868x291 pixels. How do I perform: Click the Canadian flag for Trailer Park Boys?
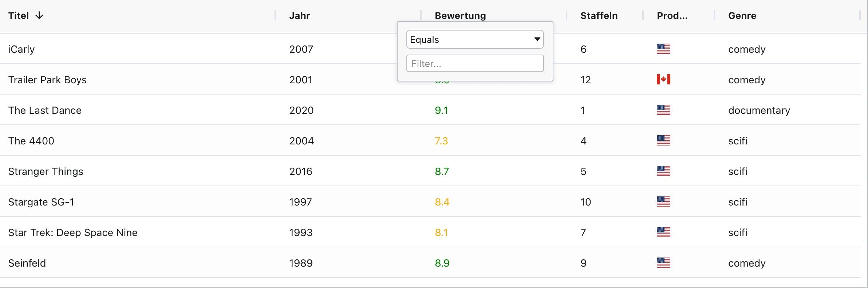click(x=663, y=79)
